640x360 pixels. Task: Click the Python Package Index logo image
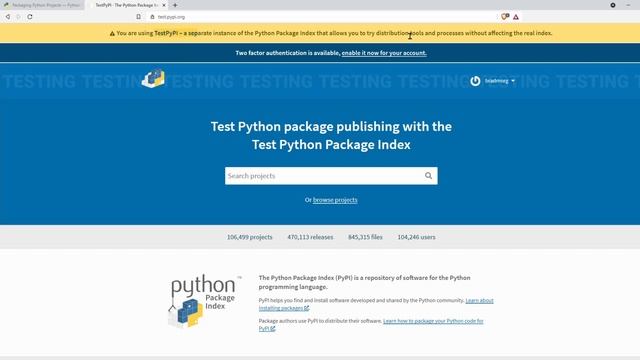(204, 301)
